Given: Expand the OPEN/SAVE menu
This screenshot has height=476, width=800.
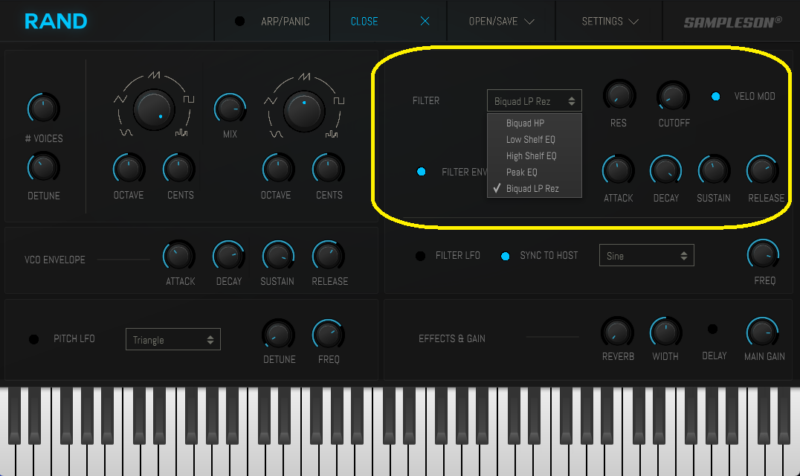Looking at the screenshot, I should [x=501, y=21].
